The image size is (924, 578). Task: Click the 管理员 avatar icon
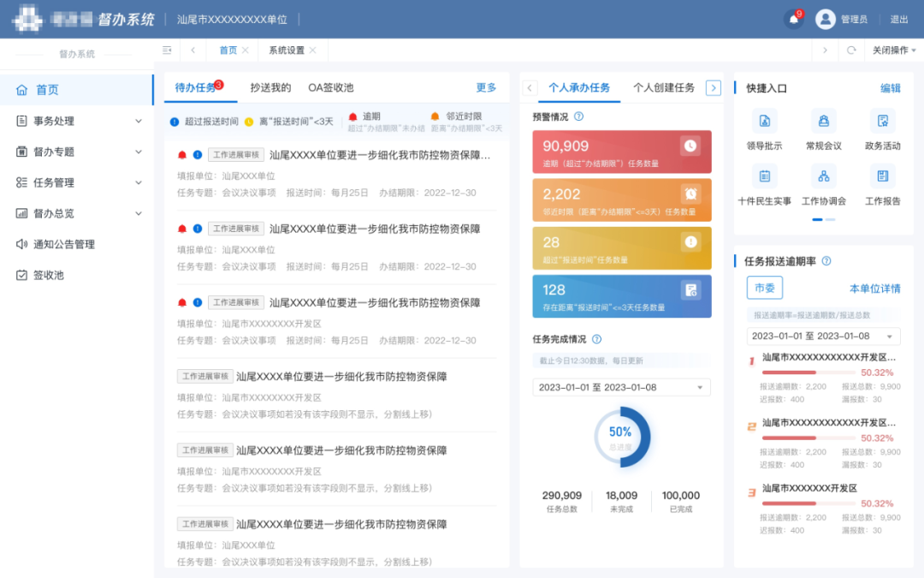pyautogui.click(x=826, y=18)
